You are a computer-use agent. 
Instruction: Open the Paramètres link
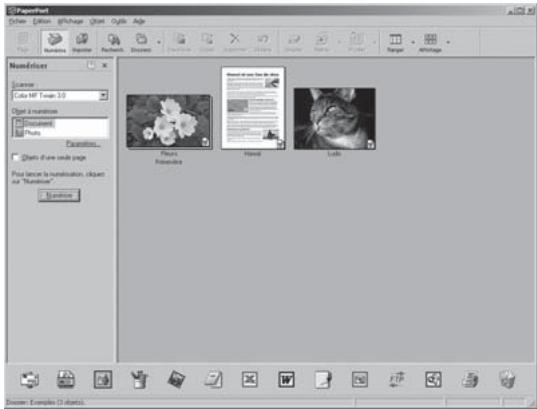click(83, 144)
